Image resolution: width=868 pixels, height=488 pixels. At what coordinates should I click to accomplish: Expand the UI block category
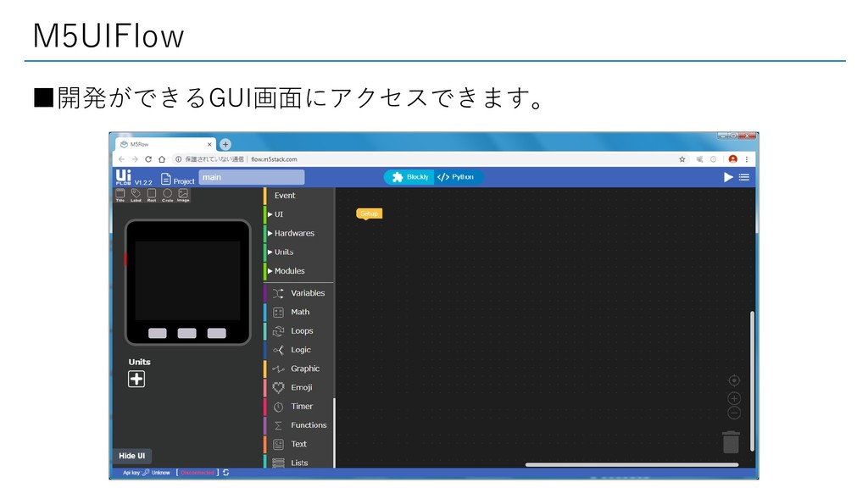point(299,214)
